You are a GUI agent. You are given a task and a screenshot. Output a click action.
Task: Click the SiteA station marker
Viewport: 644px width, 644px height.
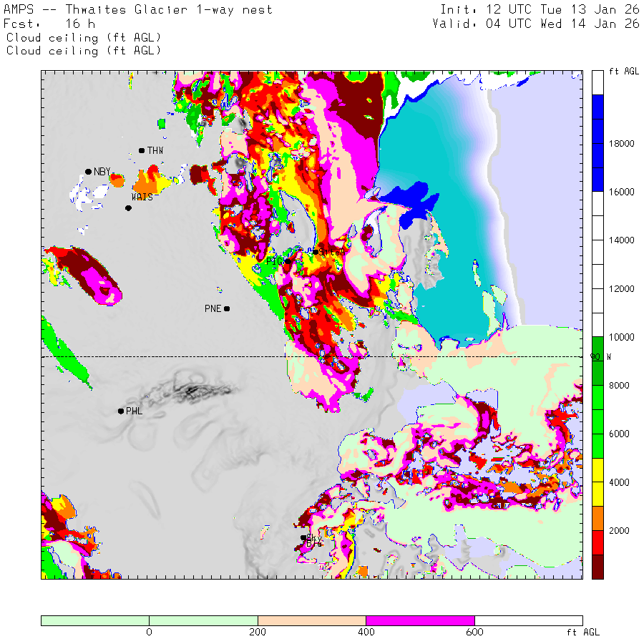[x=315, y=252]
